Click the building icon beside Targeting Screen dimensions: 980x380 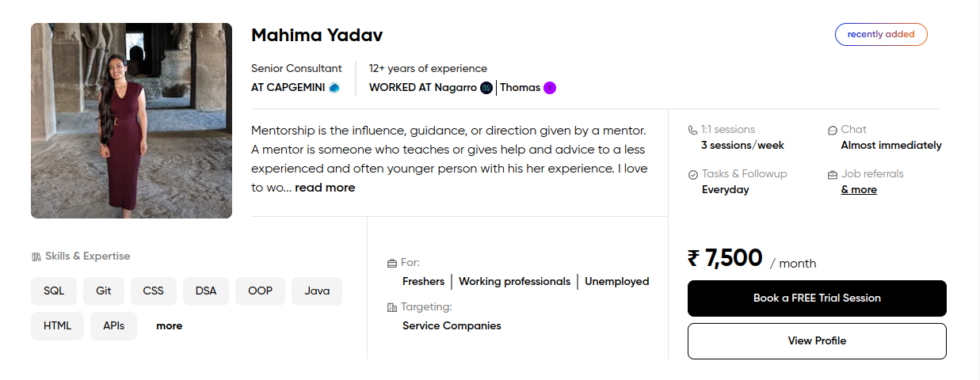click(x=391, y=307)
